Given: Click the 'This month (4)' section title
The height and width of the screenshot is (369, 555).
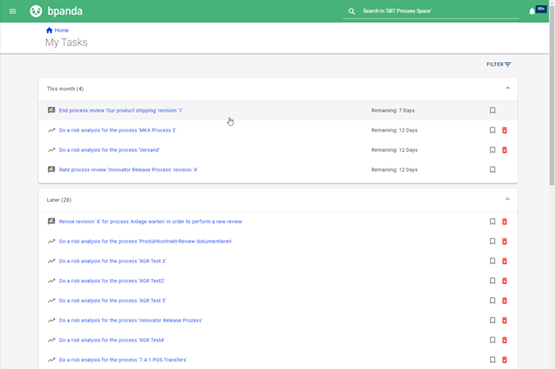Looking at the screenshot, I should pos(65,89).
